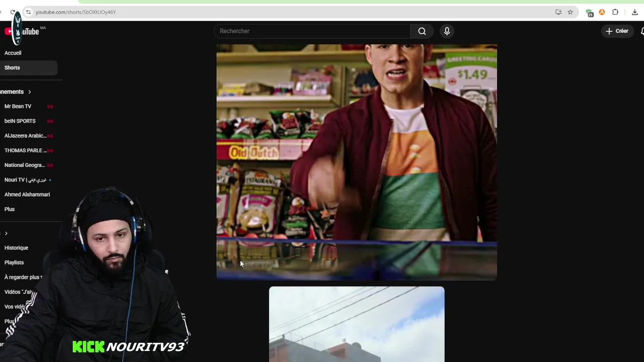This screenshot has width=644, height=362.
Task: Open THOMAS PARLE channel
Action: 25,150
